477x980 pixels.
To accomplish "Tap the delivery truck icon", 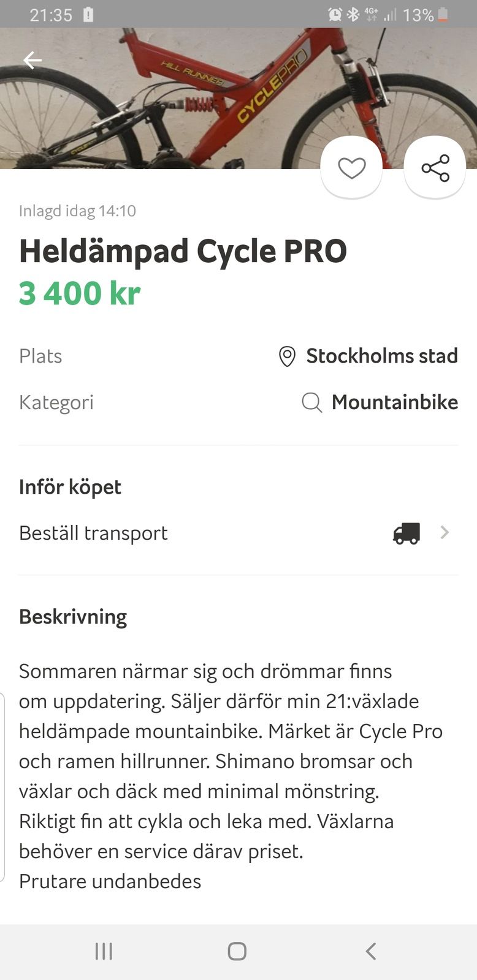I will (x=406, y=533).
